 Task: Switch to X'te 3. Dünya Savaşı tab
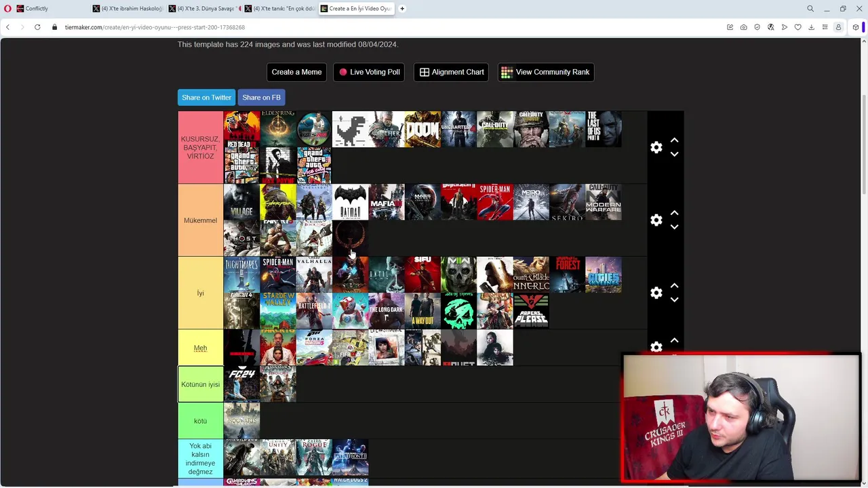click(203, 9)
